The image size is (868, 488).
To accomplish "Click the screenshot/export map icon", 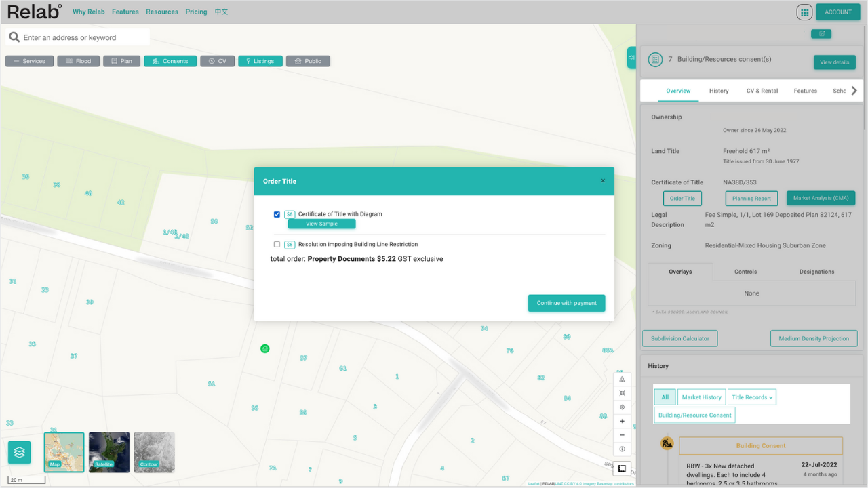I will coord(622,468).
